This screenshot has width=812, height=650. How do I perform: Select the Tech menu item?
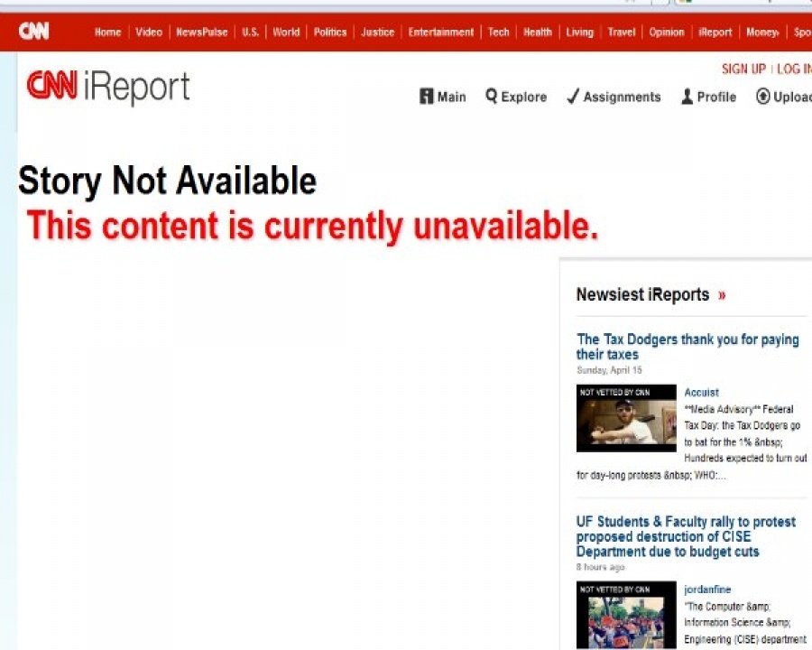[499, 32]
